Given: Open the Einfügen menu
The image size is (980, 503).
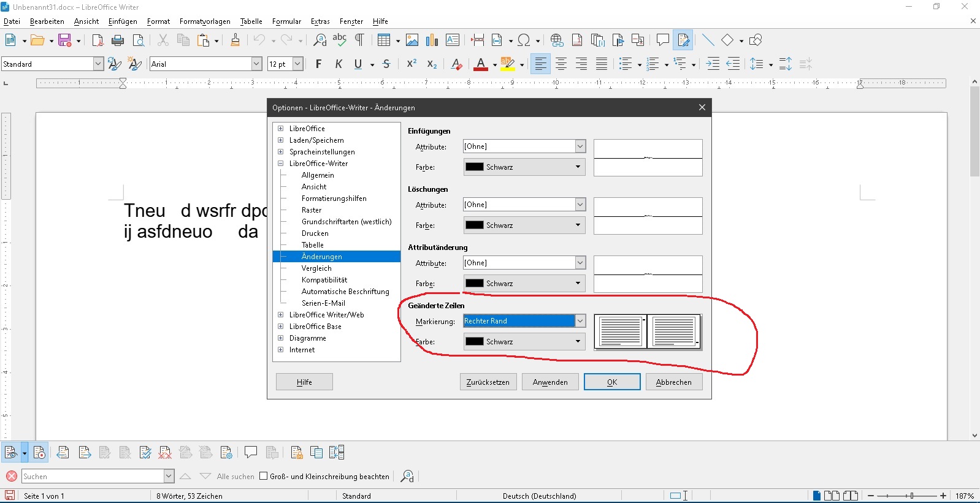Looking at the screenshot, I should pos(123,21).
